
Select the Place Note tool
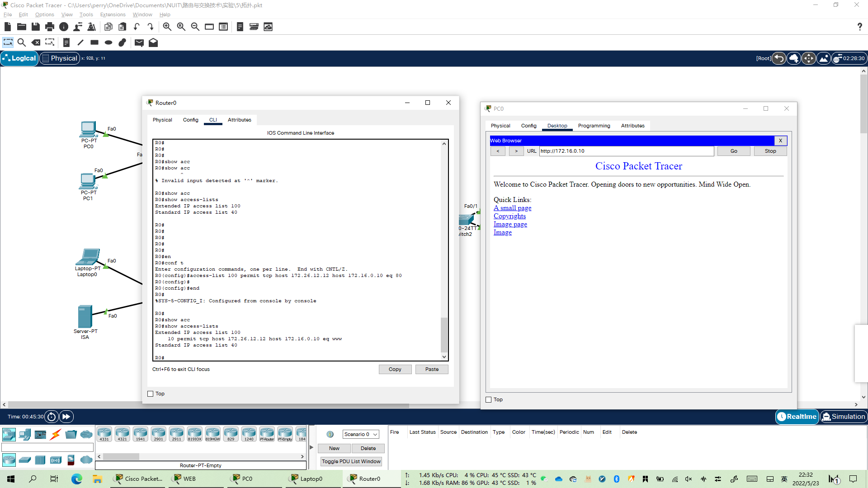click(x=66, y=42)
